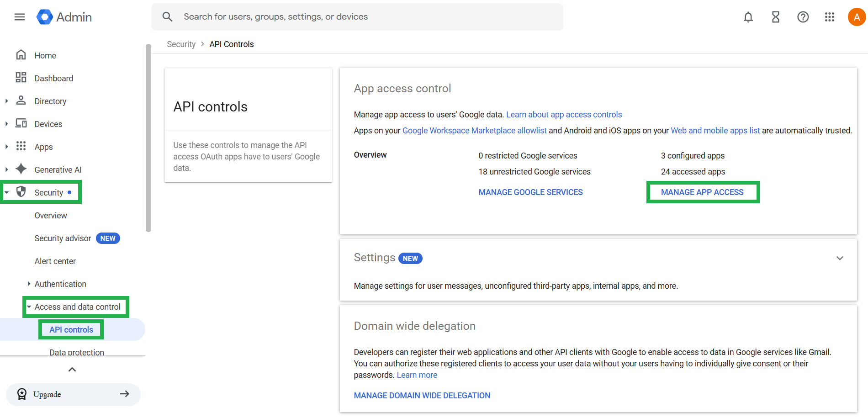868x418 pixels.
Task: Select API controls in sidebar
Action: (71, 330)
